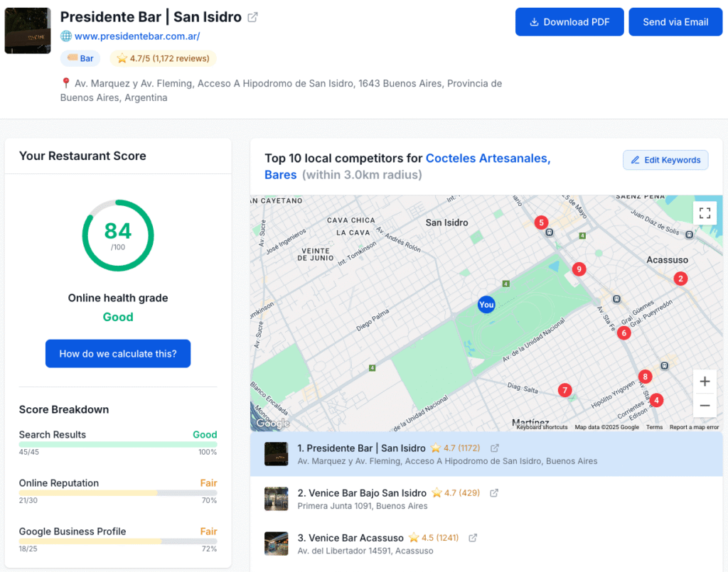Select competitor marker 5 on map
728x572 pixels.
pos(542,222)
